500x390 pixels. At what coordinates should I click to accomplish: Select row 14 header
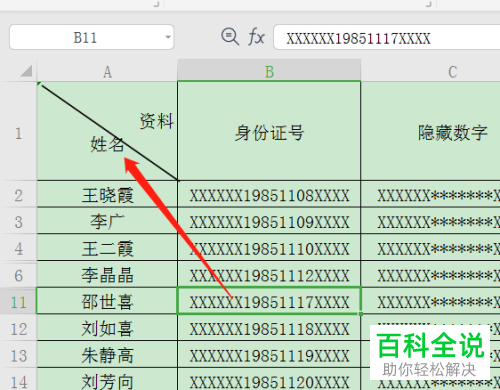(x=18, y=380)
